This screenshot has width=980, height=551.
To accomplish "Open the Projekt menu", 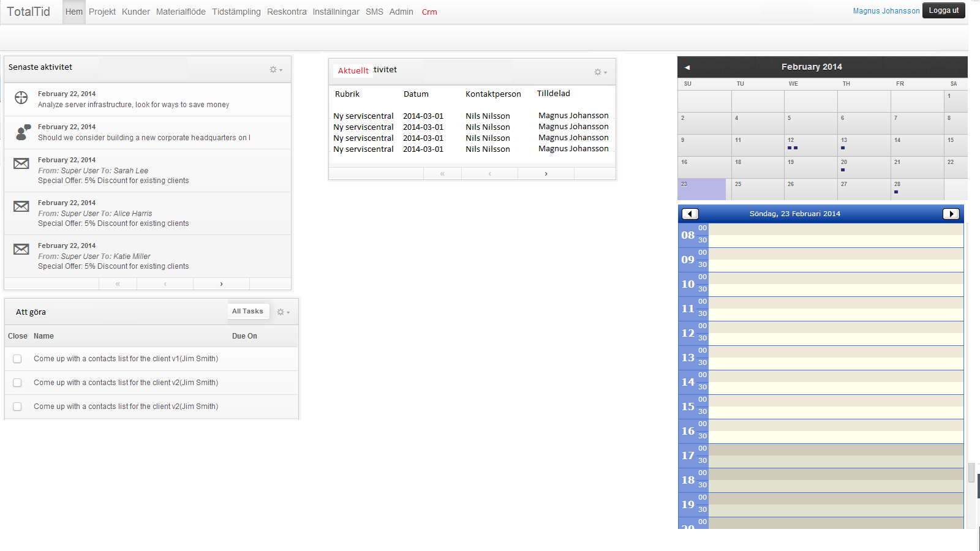I will click(102, 12).
